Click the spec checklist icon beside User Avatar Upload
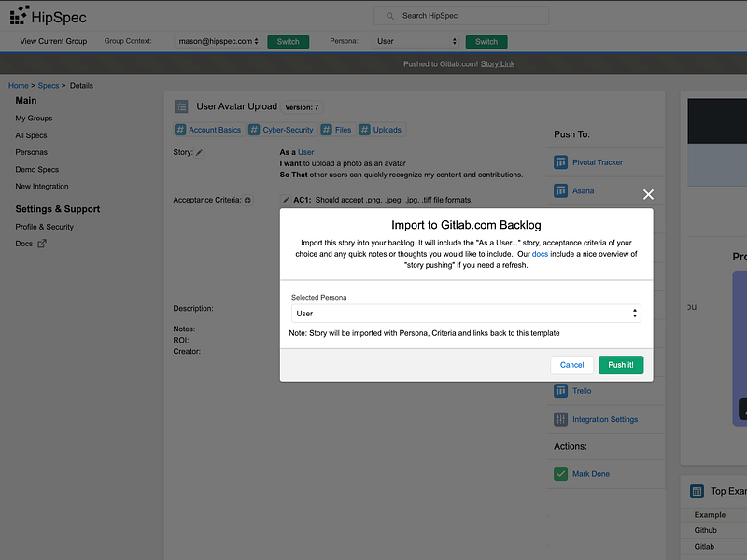Screen dimensions: 747x560 pyautogui.click(x=181, y=106)
